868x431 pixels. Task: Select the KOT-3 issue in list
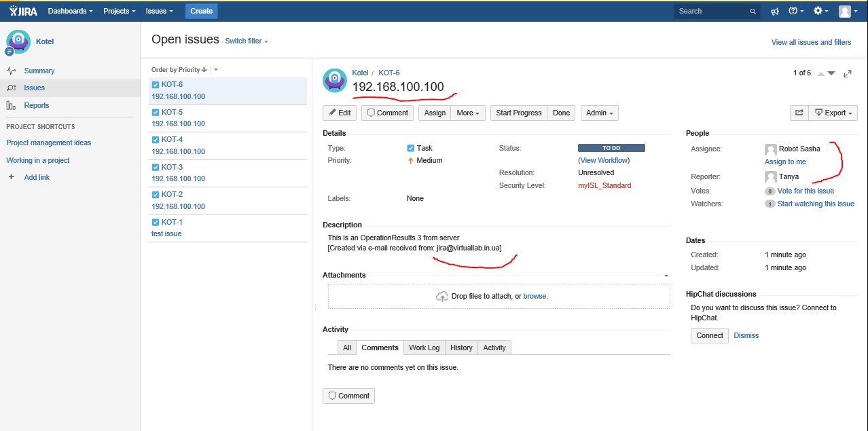pyautogui.click(x=228, y=173)
